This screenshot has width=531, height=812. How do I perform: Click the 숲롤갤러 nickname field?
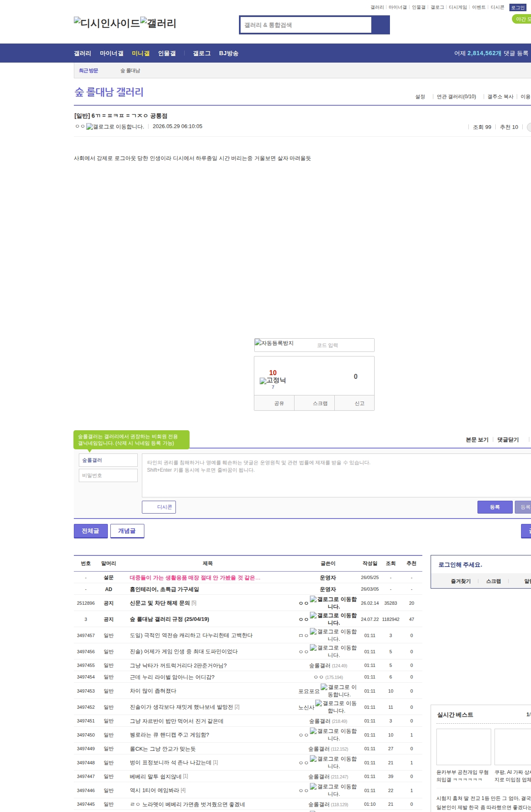point(108,460)
